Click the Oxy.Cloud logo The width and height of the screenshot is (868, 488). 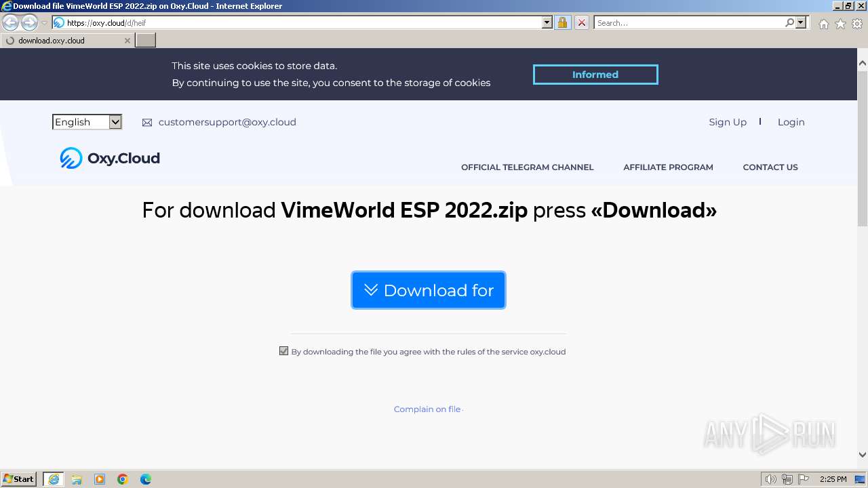click(110, 158)
